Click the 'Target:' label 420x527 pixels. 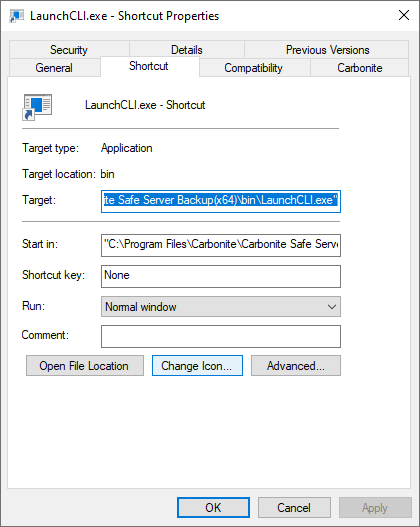39,200
